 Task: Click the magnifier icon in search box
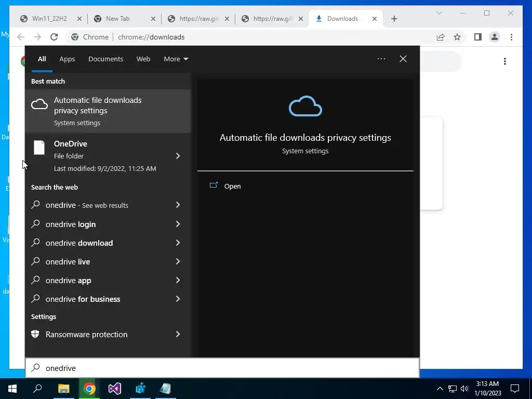[35, 368]
